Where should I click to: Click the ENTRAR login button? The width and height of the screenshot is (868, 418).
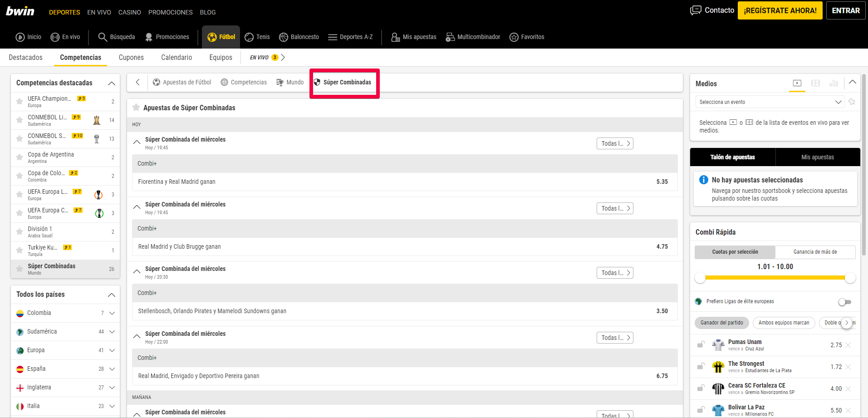point(846,10)
